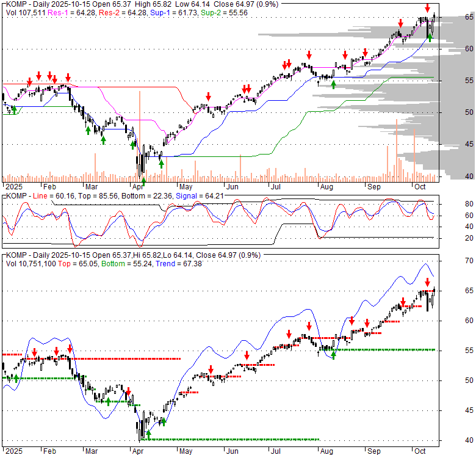Click the Mar label under the lower chart
The width and height of the screenshot is (476, 455).
pos(92,451)
